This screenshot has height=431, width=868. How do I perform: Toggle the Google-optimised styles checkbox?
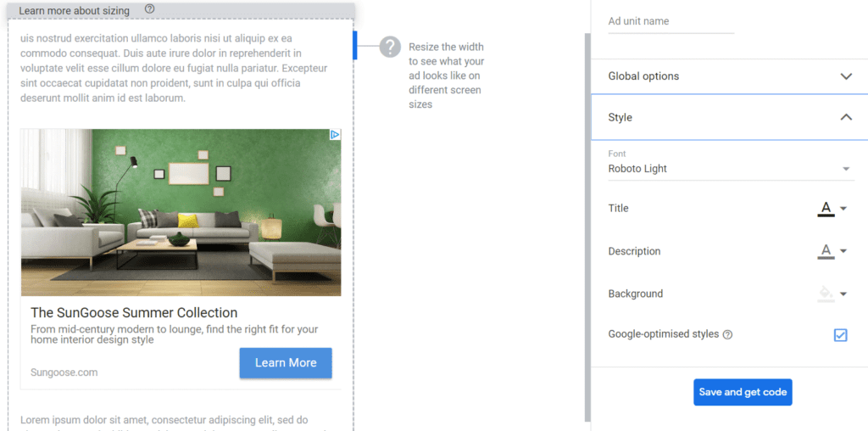(x=840, y=334)
